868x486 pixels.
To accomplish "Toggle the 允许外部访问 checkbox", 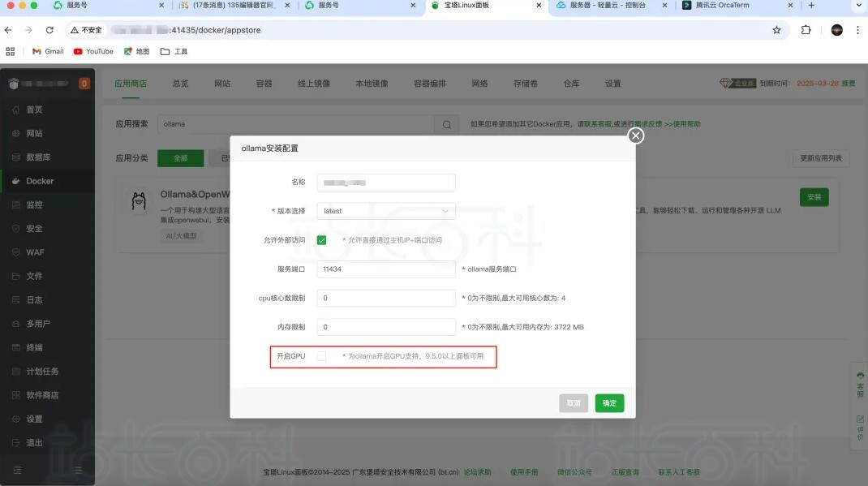I will (x=321, y=240).
